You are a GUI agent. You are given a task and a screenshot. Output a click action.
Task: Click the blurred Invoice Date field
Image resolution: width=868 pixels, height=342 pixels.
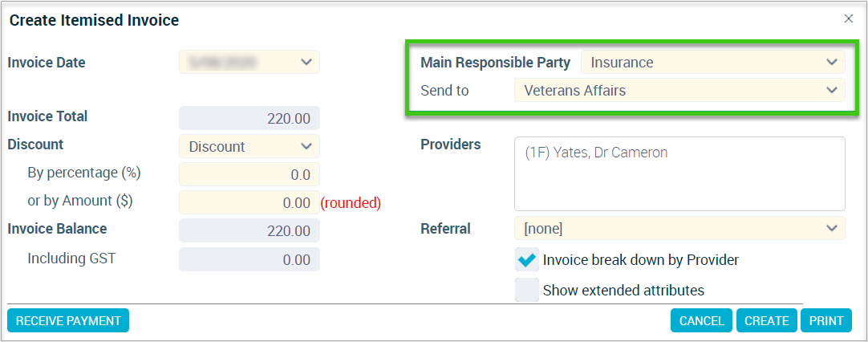tap(249, 62)
